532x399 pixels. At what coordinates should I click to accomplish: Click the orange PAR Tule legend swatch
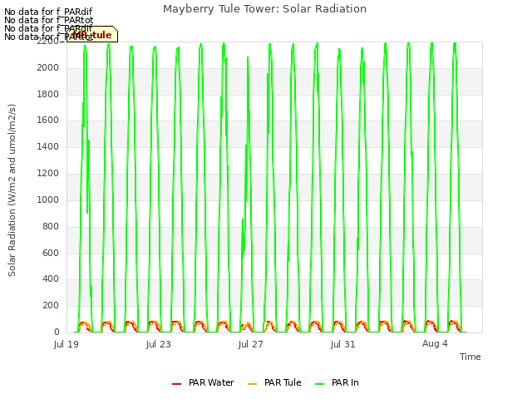[x=252, y=384]
